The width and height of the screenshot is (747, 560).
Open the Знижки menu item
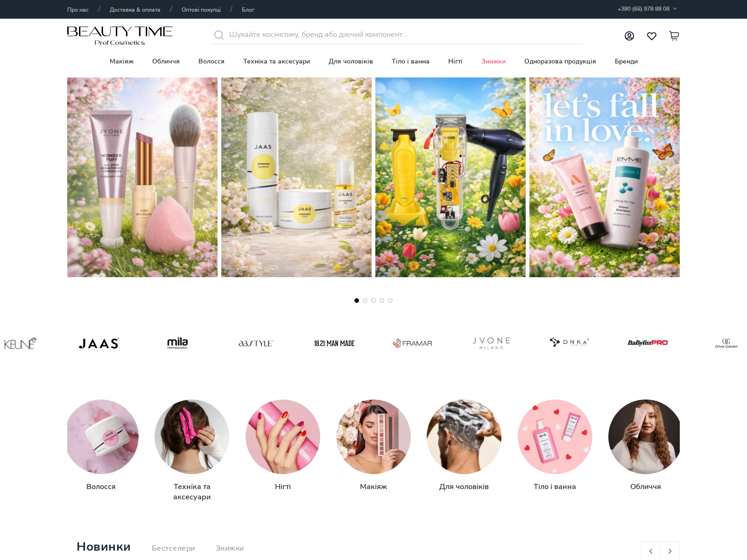[x=493, y=61]
